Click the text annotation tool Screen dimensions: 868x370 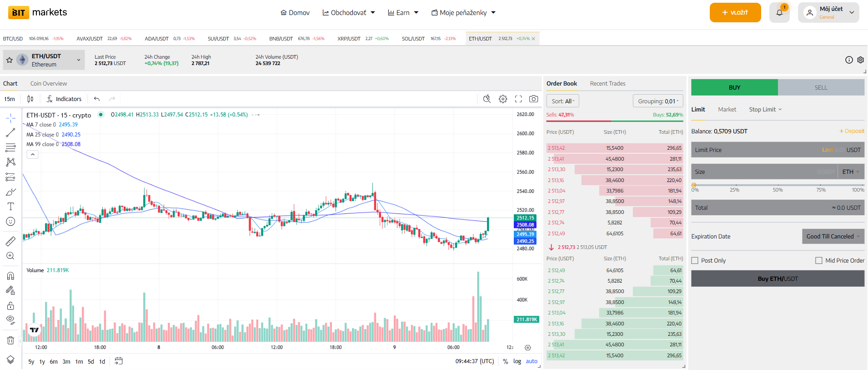(10, 207)
